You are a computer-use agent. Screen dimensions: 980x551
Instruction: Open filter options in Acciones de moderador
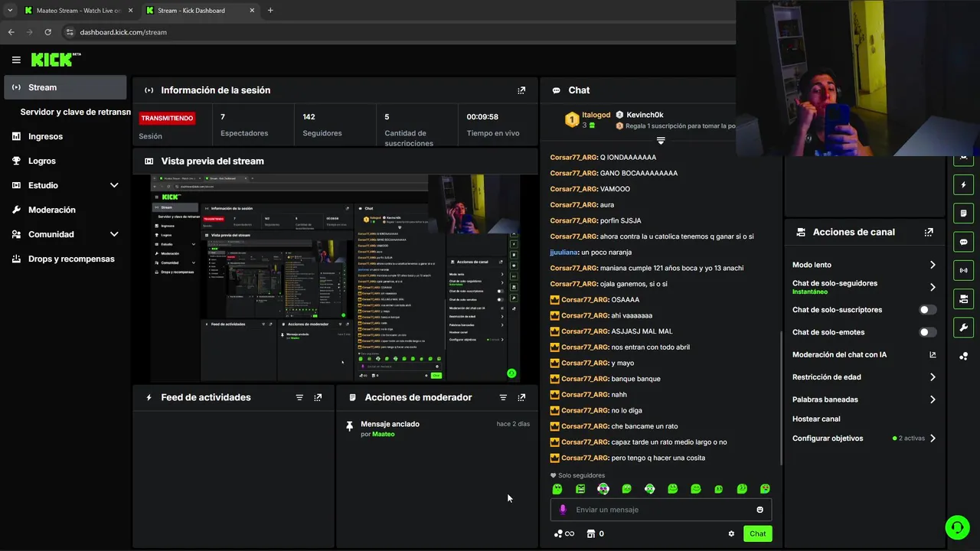(503, 397)
